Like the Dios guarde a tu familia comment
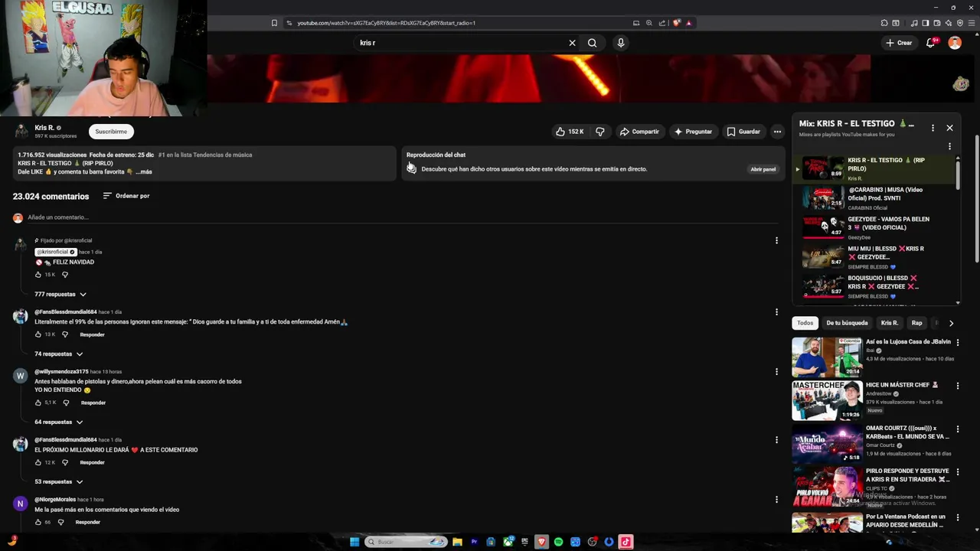Screen dimensions: 980x551 (x=38, y=334)
